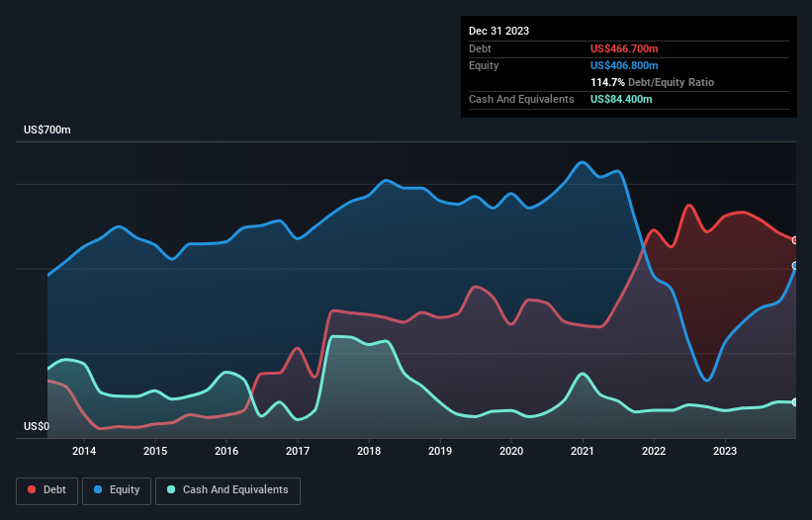
Task: Click the US$700m y-axis label
Action: coord(47,130)
